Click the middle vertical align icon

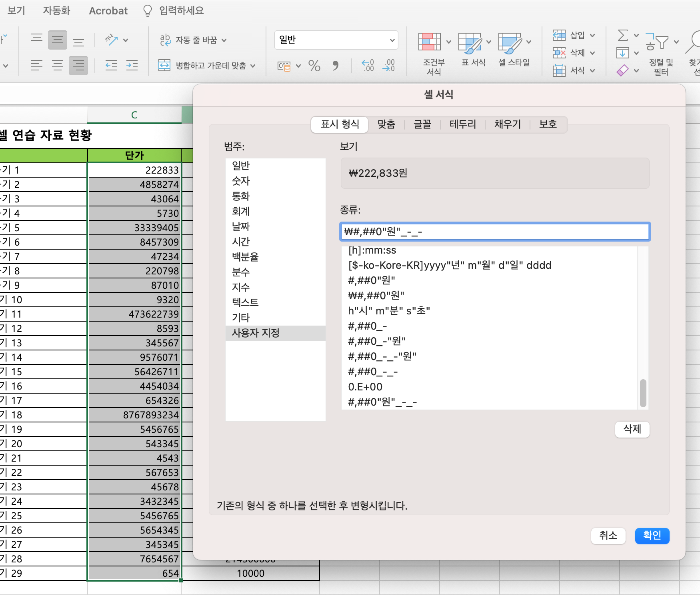pos(57,39)
